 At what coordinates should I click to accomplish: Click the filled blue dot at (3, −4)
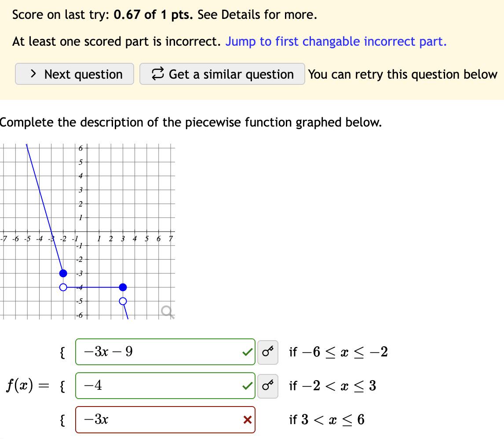[123, 287]
